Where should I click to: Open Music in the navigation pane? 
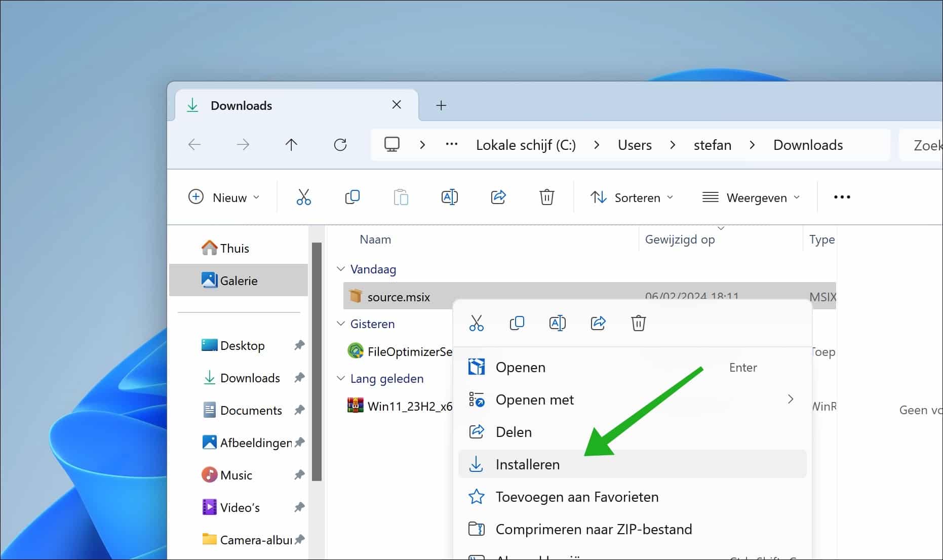[x=239, y=475]
